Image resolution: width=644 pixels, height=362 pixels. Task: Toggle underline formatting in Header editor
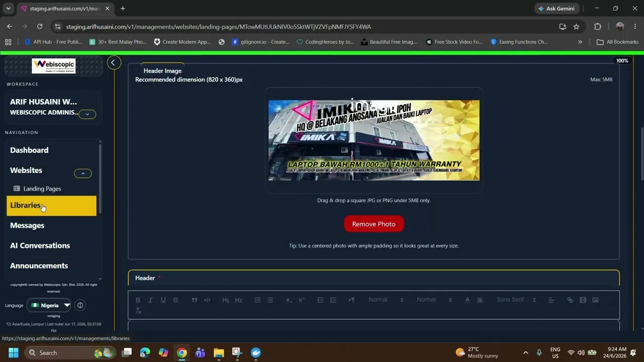[x=163, y=300]
